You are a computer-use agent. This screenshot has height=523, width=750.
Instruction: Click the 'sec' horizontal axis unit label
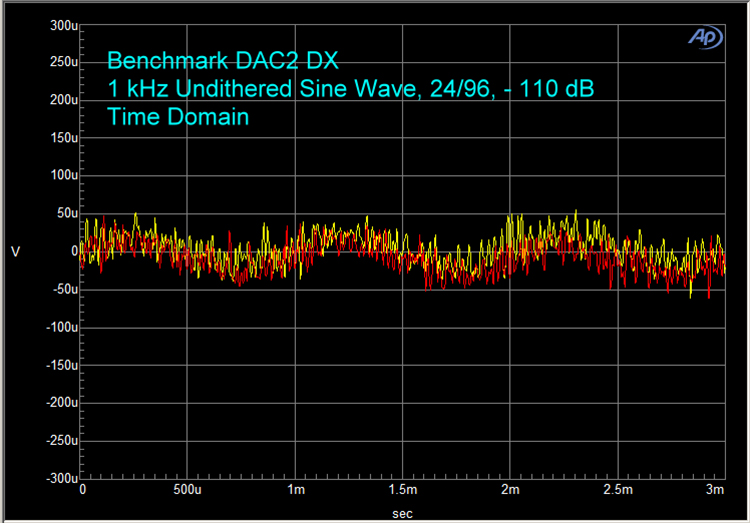(403, 511)
